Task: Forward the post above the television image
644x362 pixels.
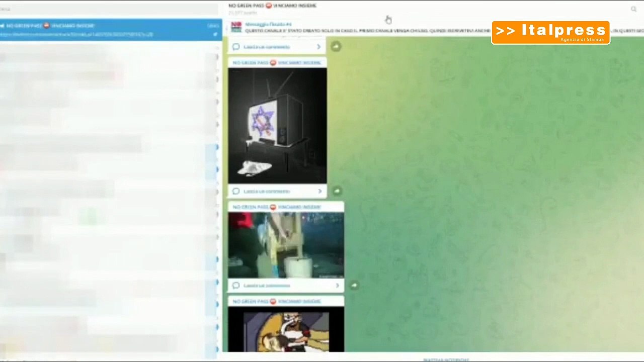Action: click(x=336, y=47)
